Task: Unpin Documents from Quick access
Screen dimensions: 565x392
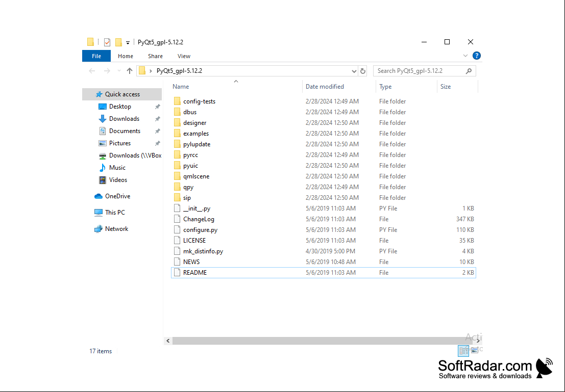Action: [x=158, y=131]
